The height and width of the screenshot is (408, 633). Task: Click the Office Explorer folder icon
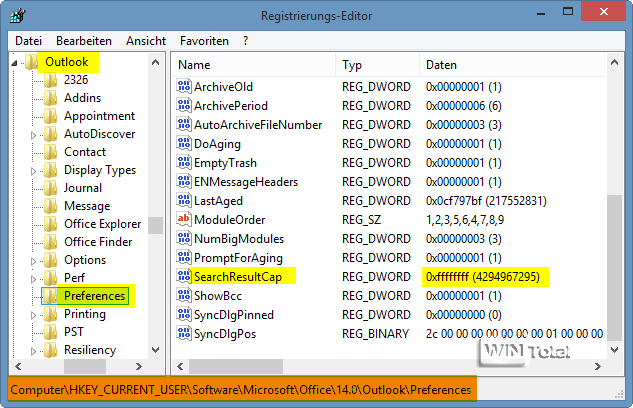tap(50, 224)
